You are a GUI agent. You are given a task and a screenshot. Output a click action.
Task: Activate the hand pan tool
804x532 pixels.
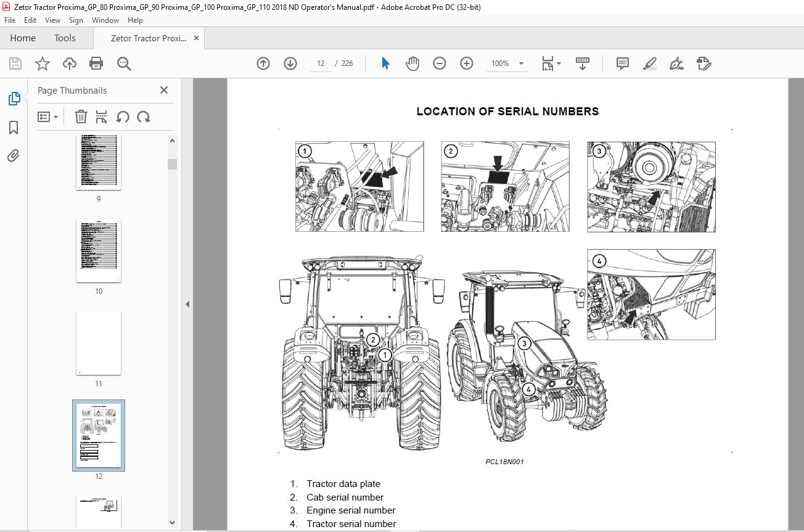tap(412, 63)
